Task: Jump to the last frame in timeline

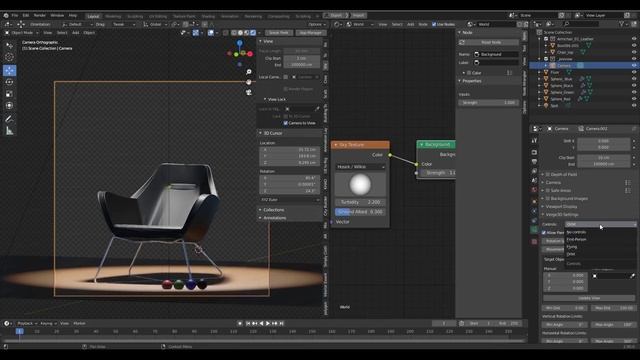Action: point(281,323)
